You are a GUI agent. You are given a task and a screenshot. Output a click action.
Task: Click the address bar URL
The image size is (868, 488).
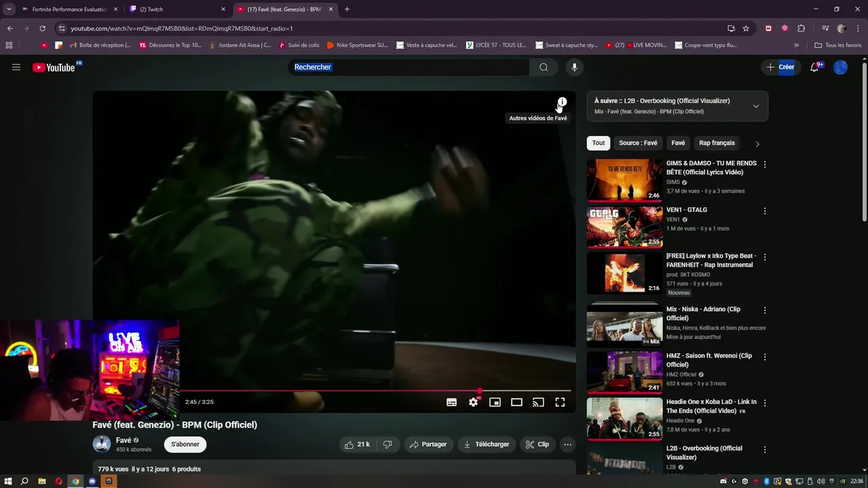[x=182, y=28]
